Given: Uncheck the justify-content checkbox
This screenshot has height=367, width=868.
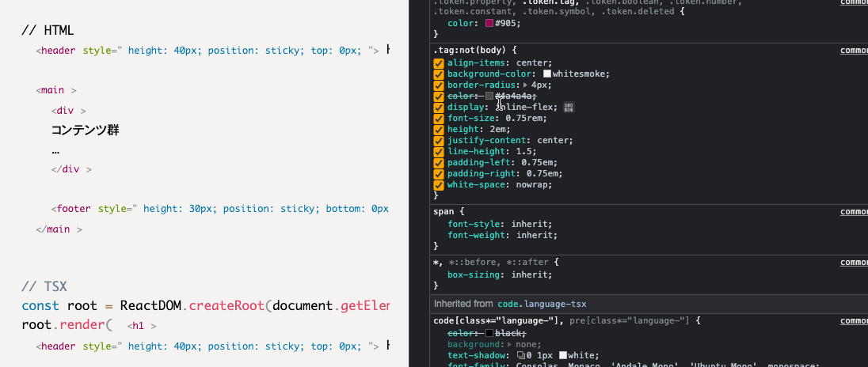Looking at the screenshot, I should pyautogui.click(x=439, y=140).
